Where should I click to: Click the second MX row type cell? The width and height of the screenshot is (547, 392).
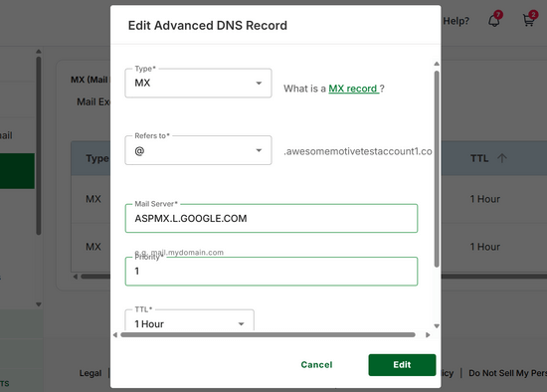tap(93, 247)
